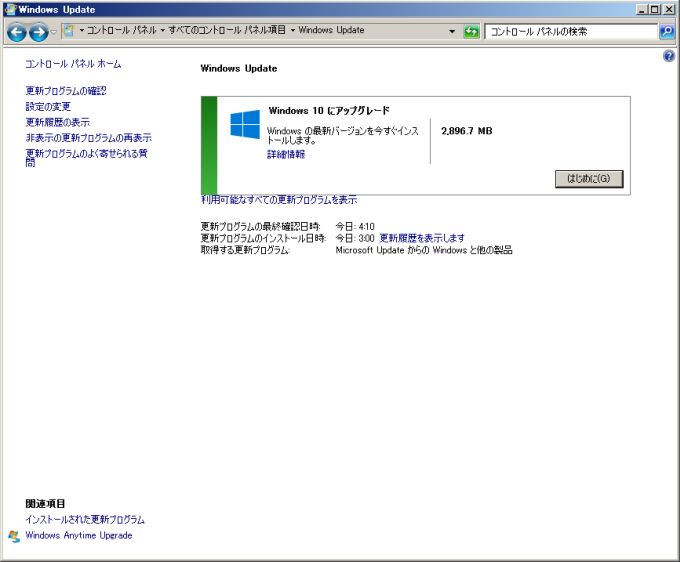Select the コントロール パネル breadcrumb

tap(121, 30)
